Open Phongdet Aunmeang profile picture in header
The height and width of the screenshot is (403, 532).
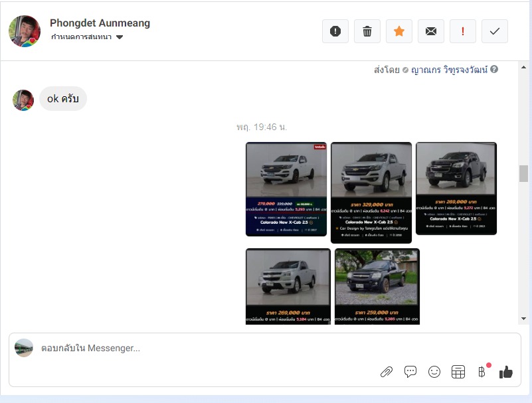pyautogui.click(x=25, y=31)
